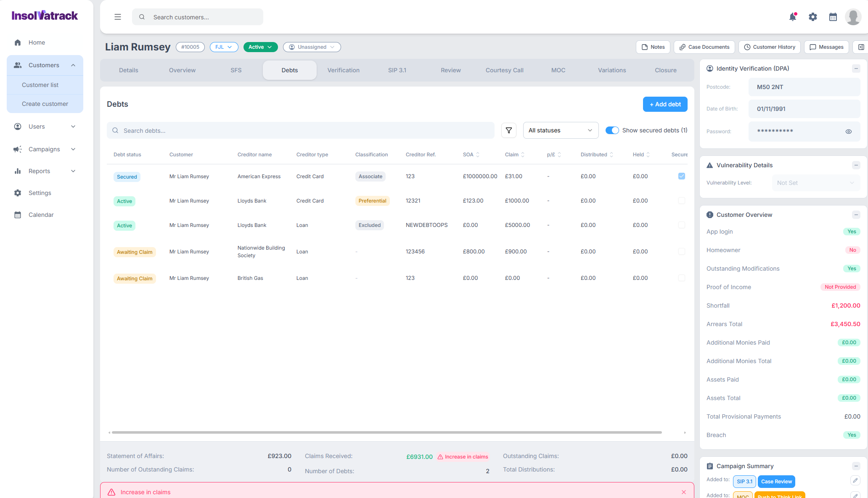Open settings gear in top bar
The height and width of the screenshot is (498, 868).
tap(813, 17)
